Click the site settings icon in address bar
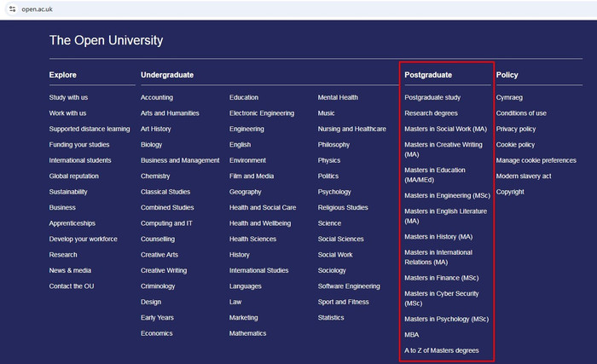Viewport: 597px width, 364px height. point(12,9)
